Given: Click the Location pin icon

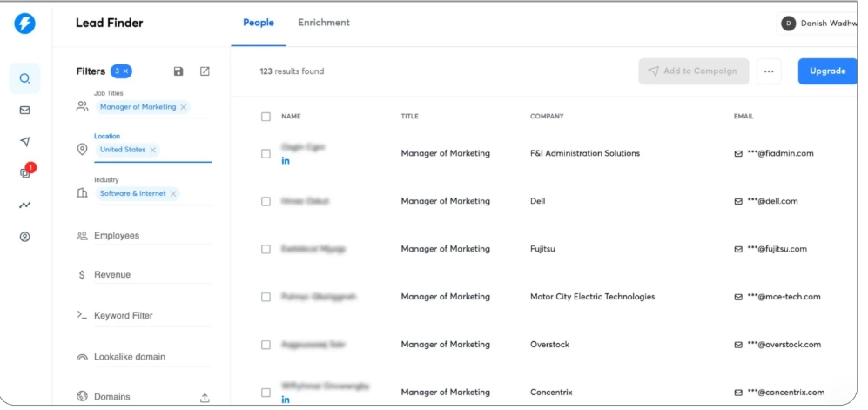Looking at the screenshot, I should (83, 150).
